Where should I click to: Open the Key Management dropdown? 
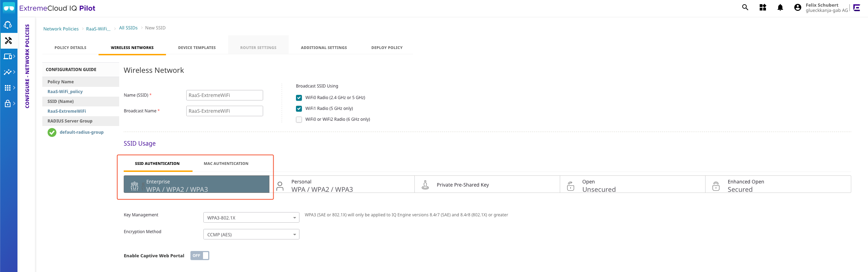click(x=251, y=217)
